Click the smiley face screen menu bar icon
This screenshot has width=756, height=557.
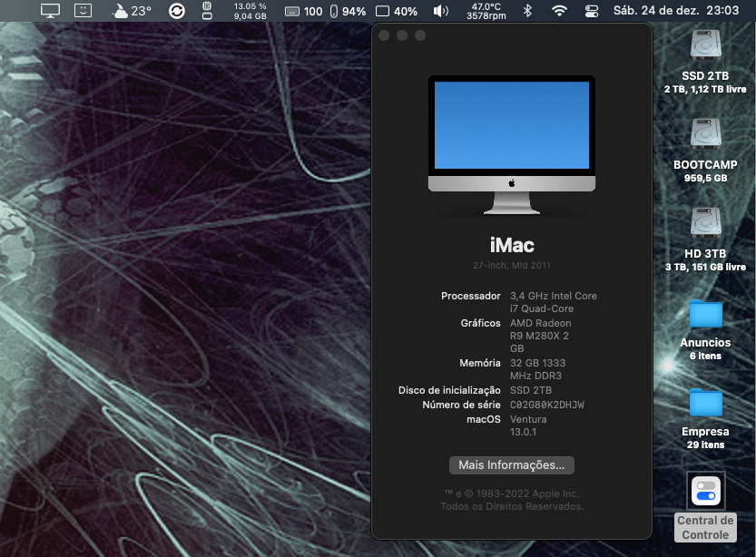pyautogui.click(x=83, y=11)
